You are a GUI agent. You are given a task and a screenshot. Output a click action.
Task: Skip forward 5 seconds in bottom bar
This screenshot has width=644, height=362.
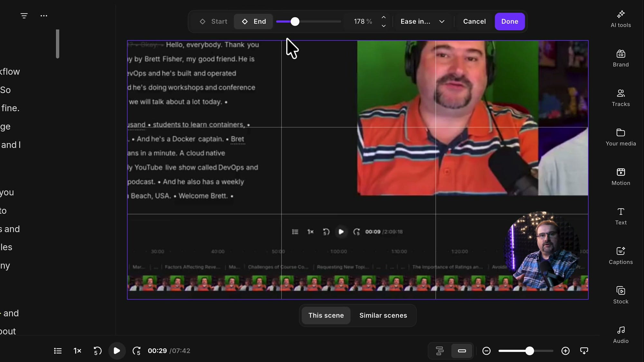pos(137,351)
